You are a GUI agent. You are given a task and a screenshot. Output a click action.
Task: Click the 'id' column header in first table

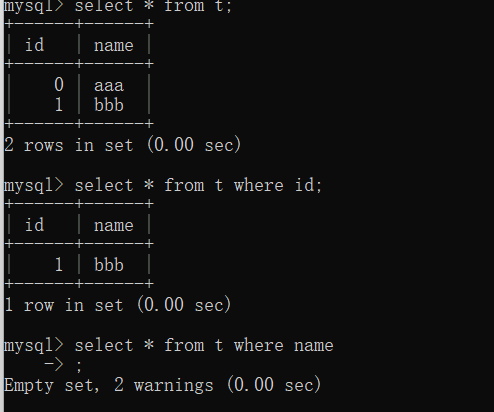[35, 45]
